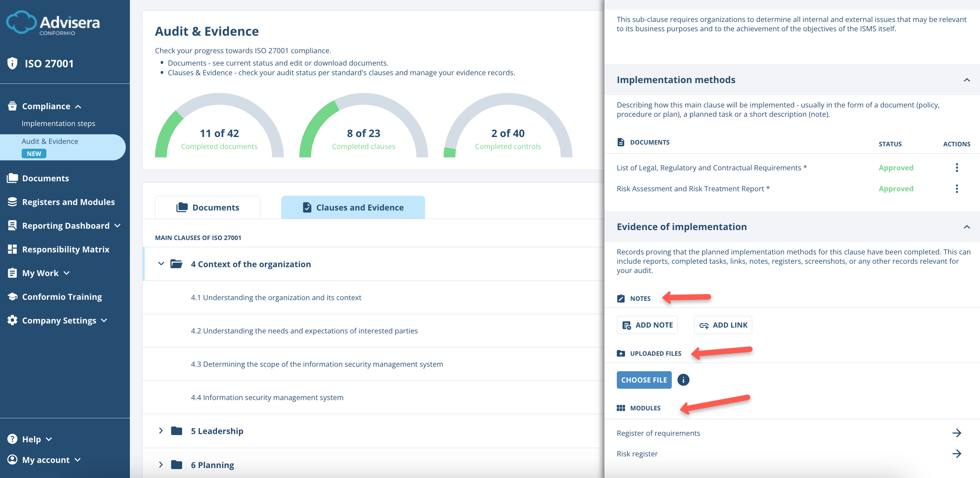Click the ISO 27001 info icon
This screenshot has width=980, height=478.
click(12, 63)
